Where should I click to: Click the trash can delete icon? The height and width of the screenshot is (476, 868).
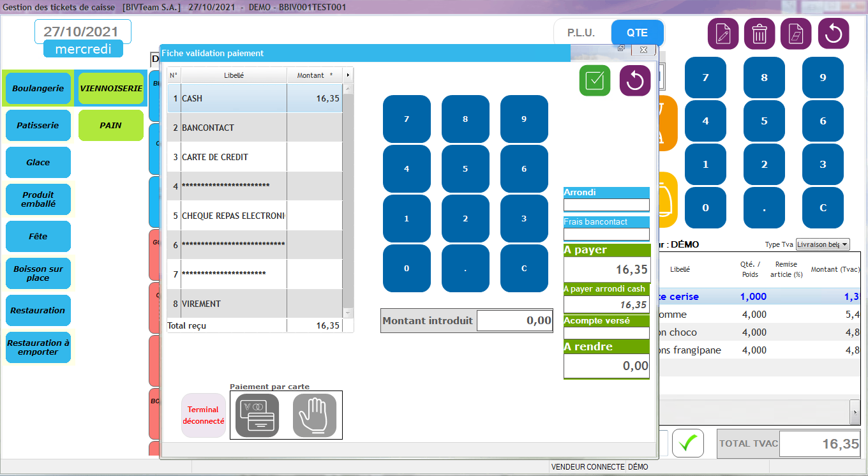tap(759, 34)
